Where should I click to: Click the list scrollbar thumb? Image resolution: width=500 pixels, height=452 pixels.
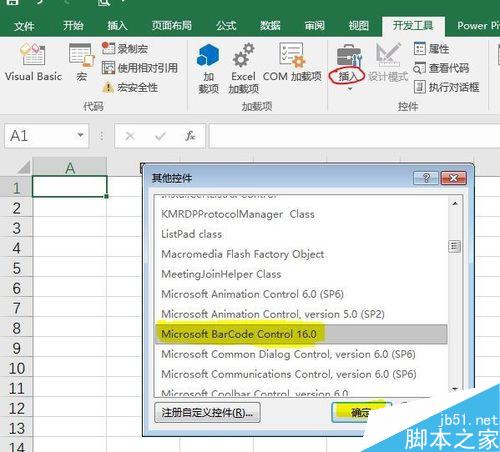point(455,246)
